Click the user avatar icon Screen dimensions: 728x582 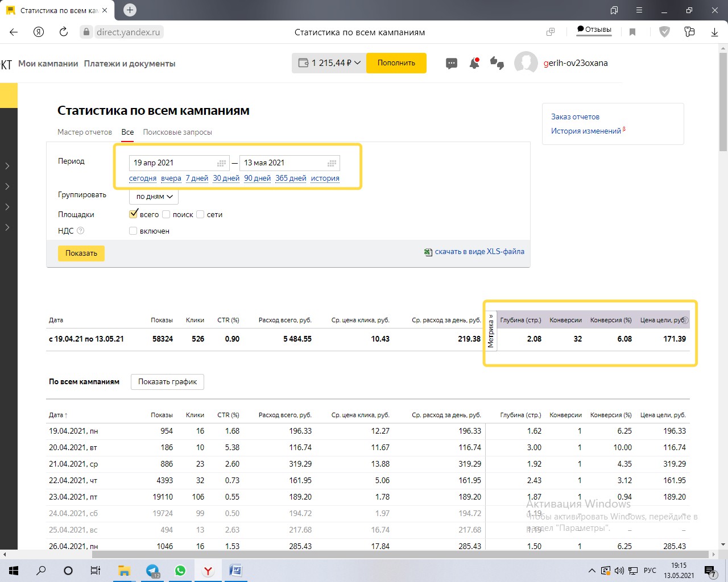526,63
